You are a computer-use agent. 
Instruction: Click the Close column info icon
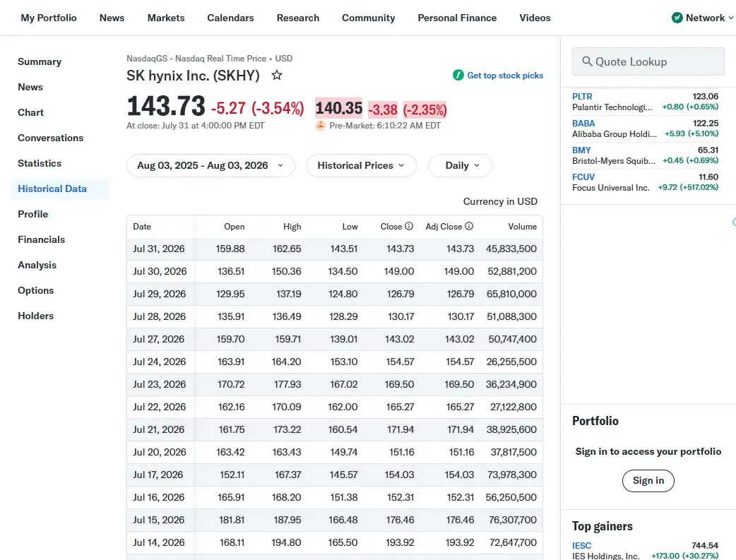pos(409,226)
